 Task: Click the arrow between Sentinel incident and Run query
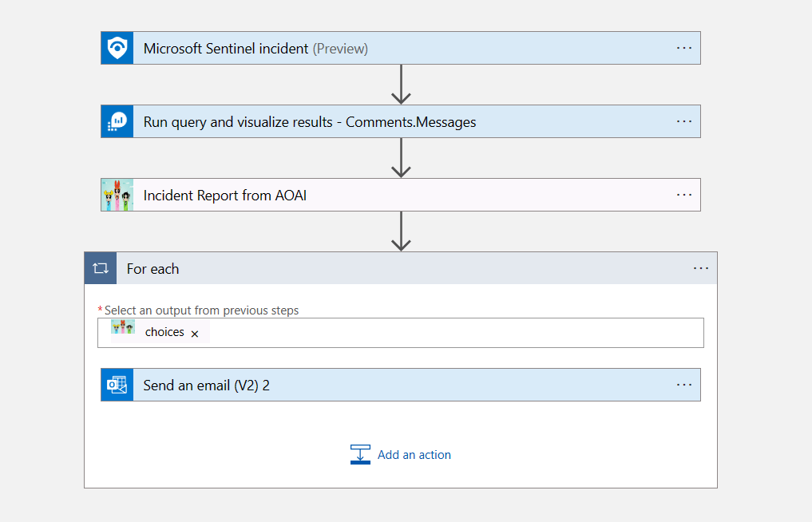pos(401,84)
